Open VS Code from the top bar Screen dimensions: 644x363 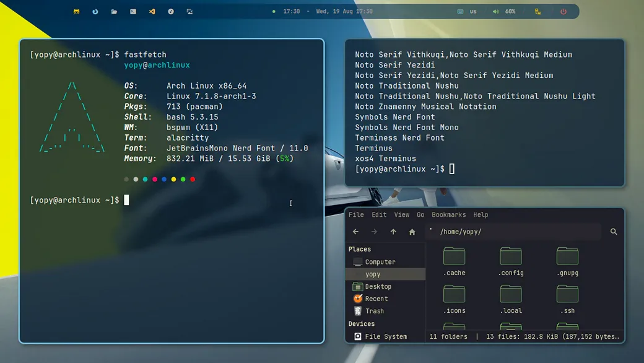click(152, 12)
